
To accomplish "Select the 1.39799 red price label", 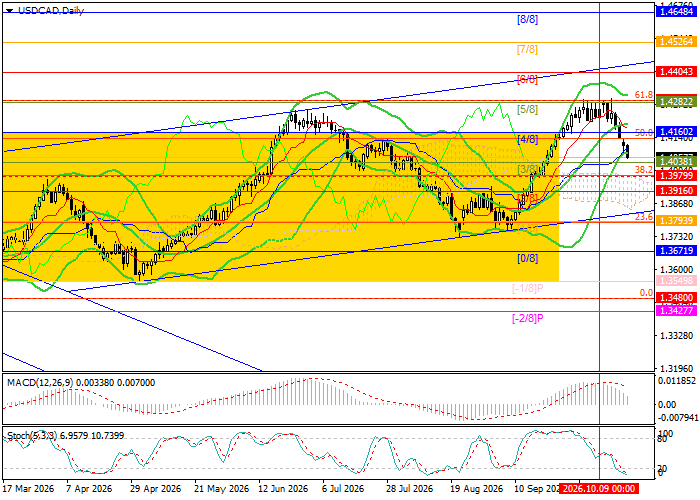I will (676, 175).
